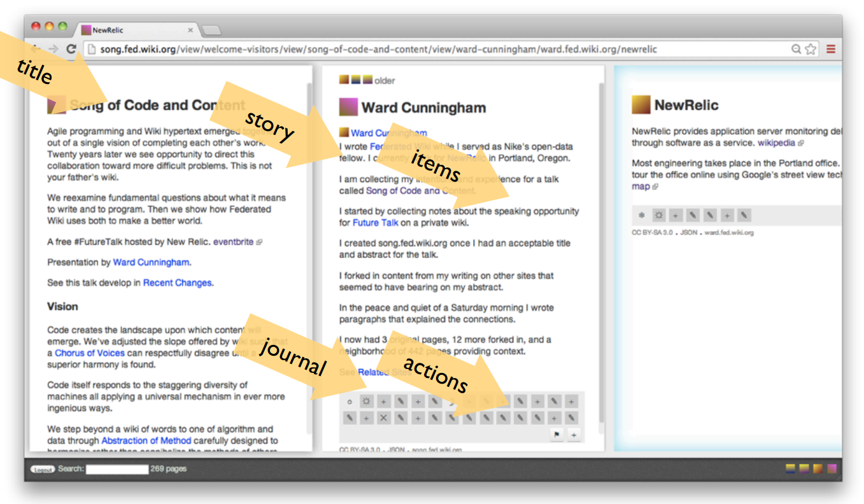Screen dimensions: 864x504
Task: Click the external link icon after wikipedia
Action: pos(801,144)
